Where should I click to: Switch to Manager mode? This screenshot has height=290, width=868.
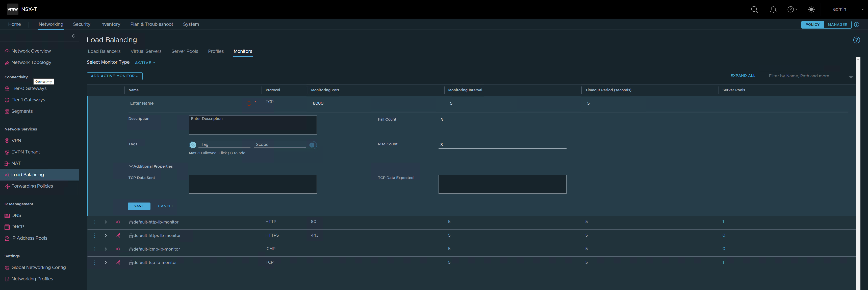coord(837,25)
